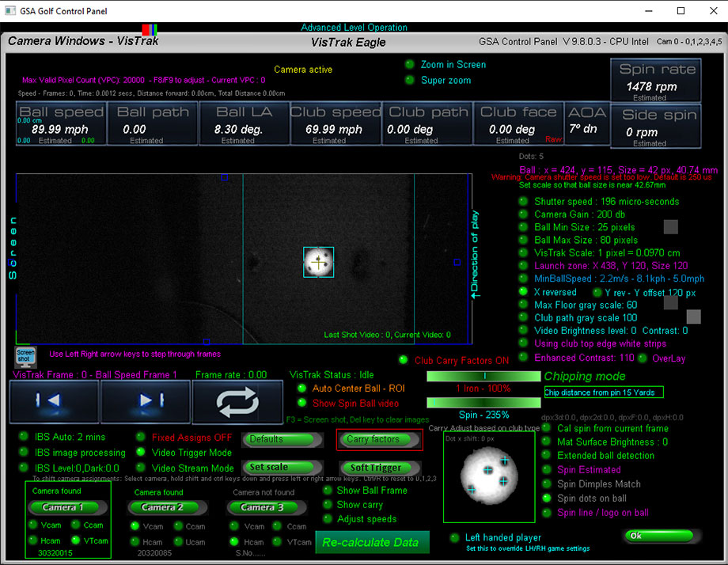
Task: Open Carry factors button
Action: coord(380,439)
